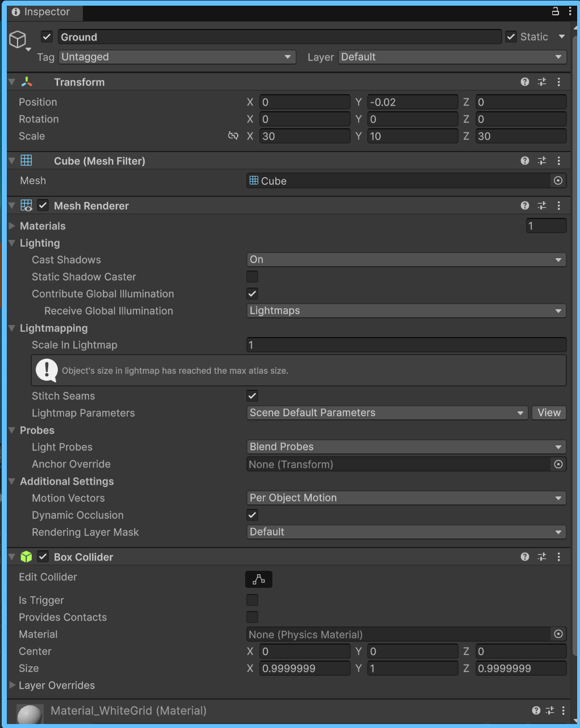The image size is (580, 728).
Task: Collapse the Transform component header
Action: 12,82
